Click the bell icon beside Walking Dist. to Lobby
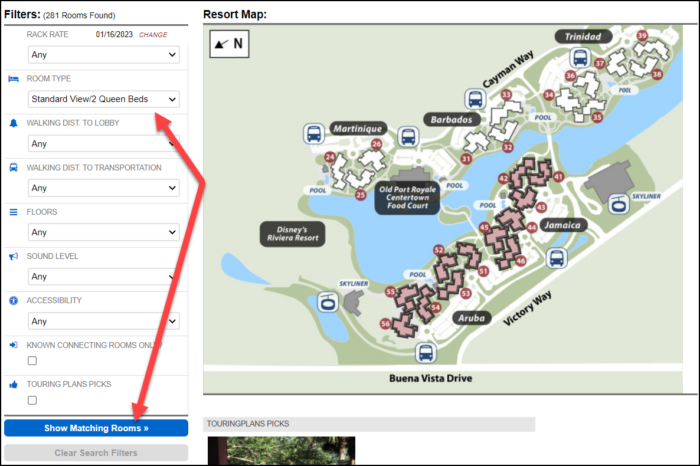 pyautogui.click(x=13, y=123)
